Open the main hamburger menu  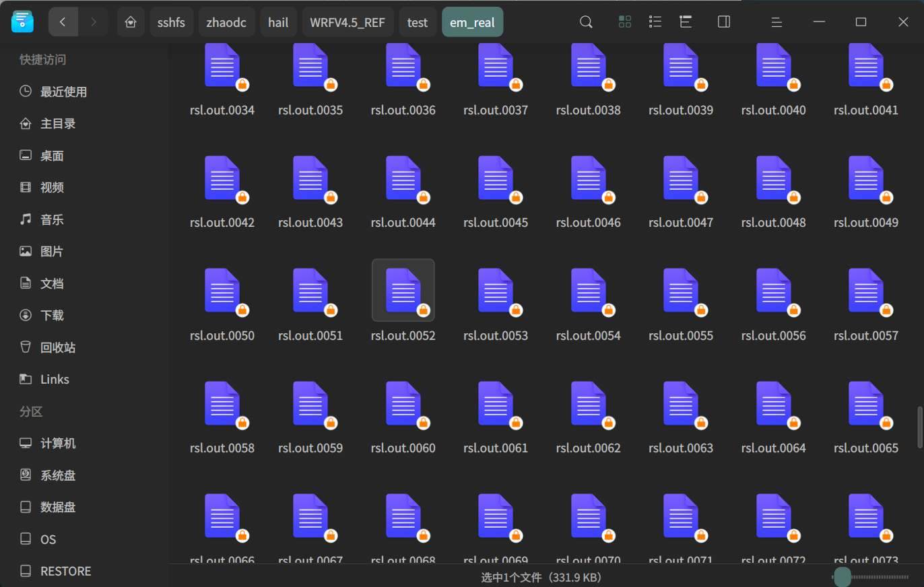[x=777, y=22]
